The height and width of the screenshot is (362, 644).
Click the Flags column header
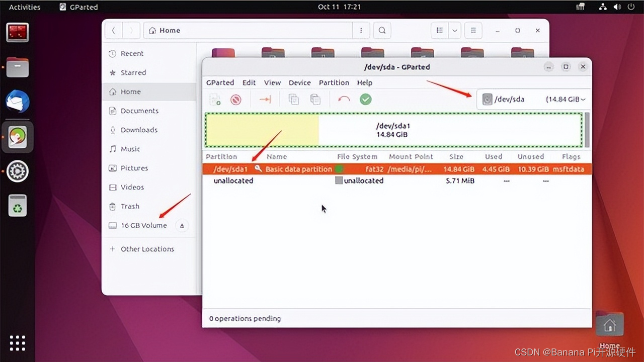[x=571, y=156]
